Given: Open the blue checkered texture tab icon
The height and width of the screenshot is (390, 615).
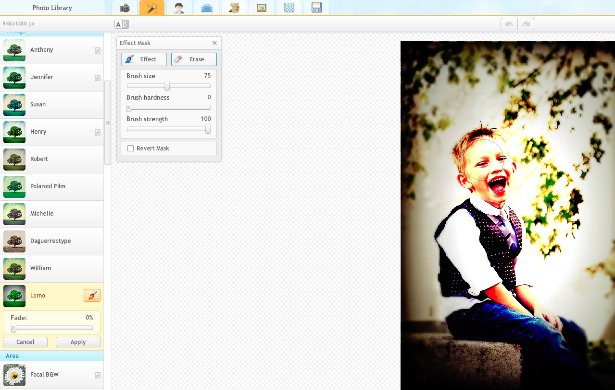Looking at the screenshot, I should (289, 8).
